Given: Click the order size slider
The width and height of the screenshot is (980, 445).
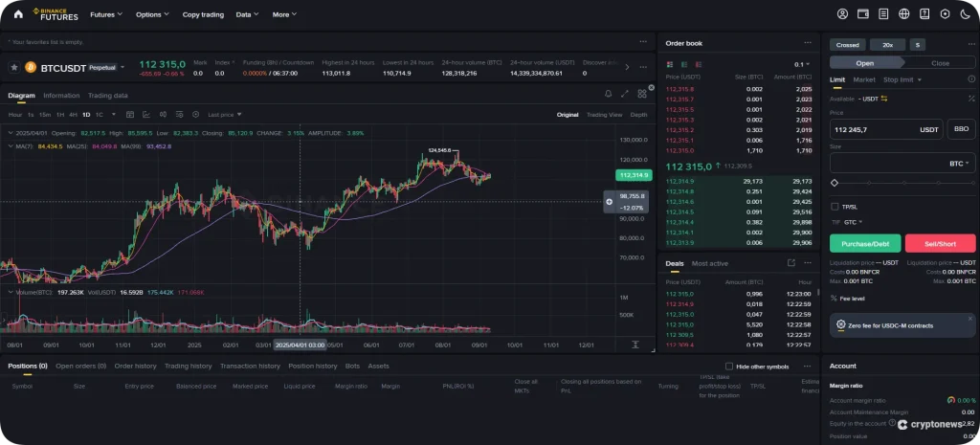Looking at the screenshot, I should [902, 183].
